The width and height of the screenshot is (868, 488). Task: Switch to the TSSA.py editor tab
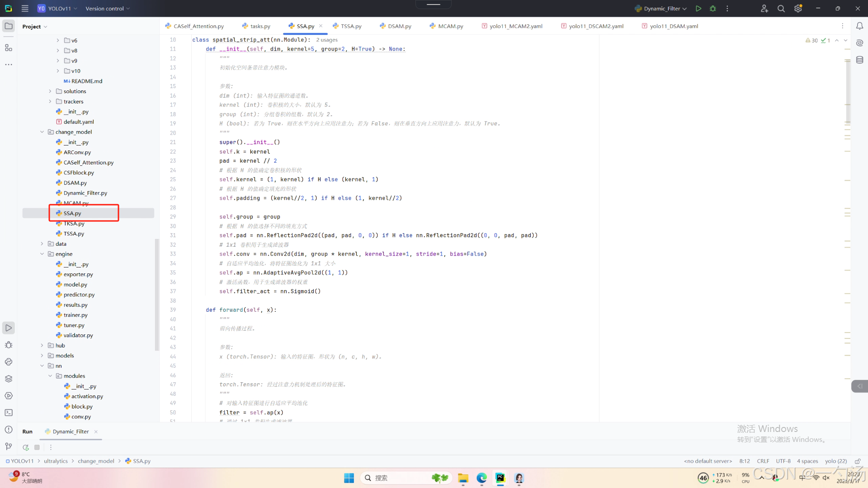pyautogui.click(x=351, y=26)
